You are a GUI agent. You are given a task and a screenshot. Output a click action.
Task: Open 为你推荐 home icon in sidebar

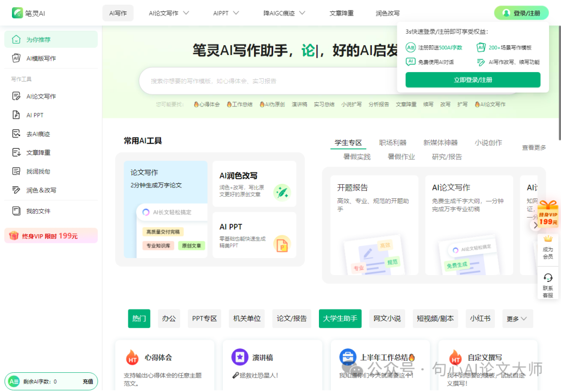[16, 39]
